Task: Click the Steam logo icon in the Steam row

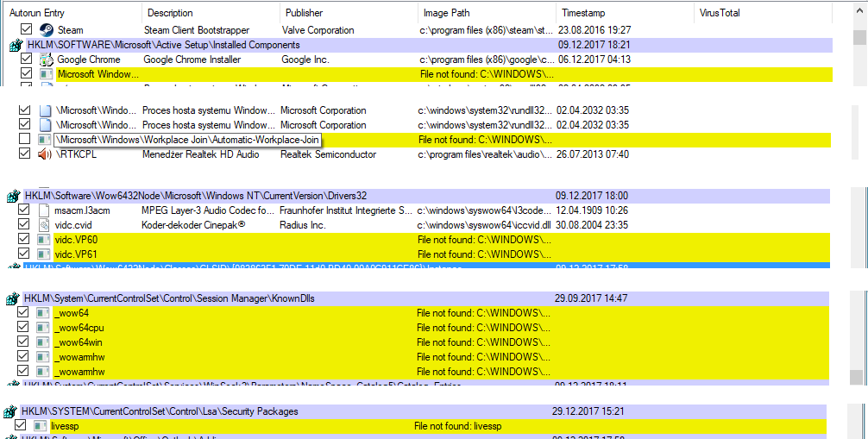Action: tap(47, 30)
